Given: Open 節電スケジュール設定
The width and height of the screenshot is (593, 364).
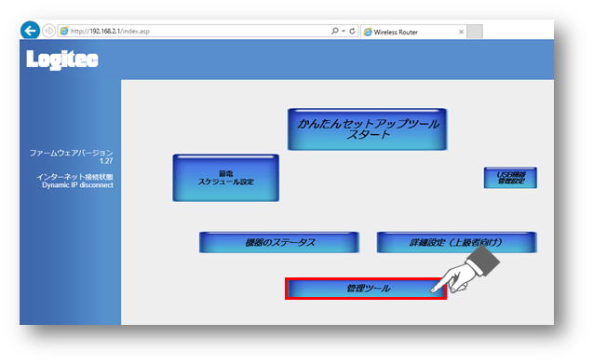Looking at the screenshot, I should 226,178.
